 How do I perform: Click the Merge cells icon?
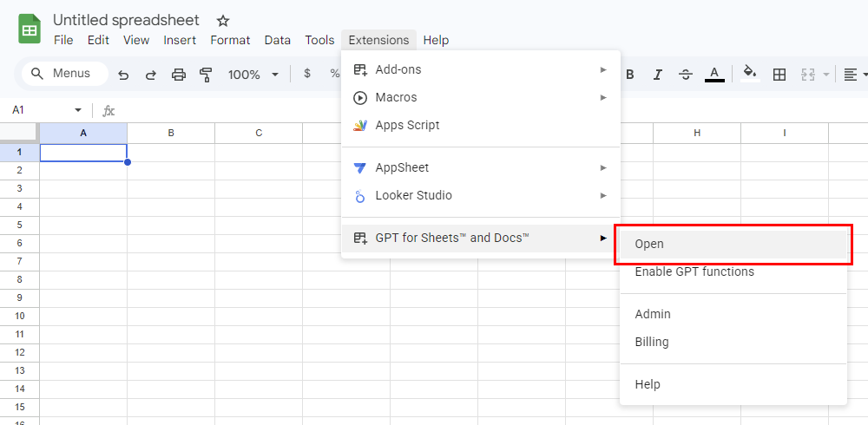coord(807,75)
